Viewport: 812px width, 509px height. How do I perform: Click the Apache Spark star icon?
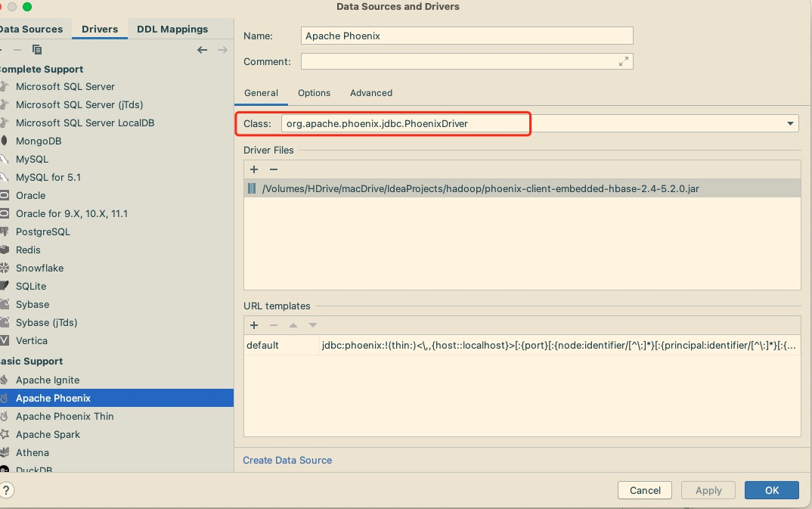coord(4,434)
